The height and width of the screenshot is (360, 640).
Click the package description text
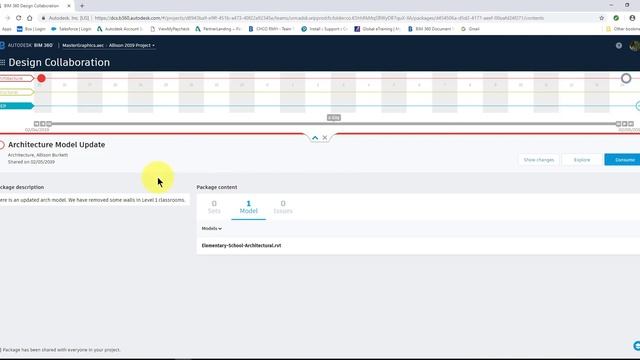[x=92, y=200]
